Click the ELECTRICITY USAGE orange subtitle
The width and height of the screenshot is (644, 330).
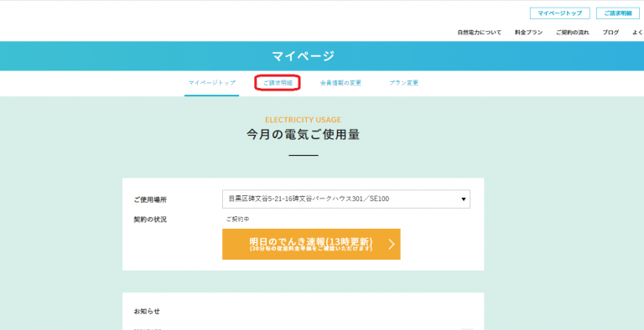coord(303,120)
